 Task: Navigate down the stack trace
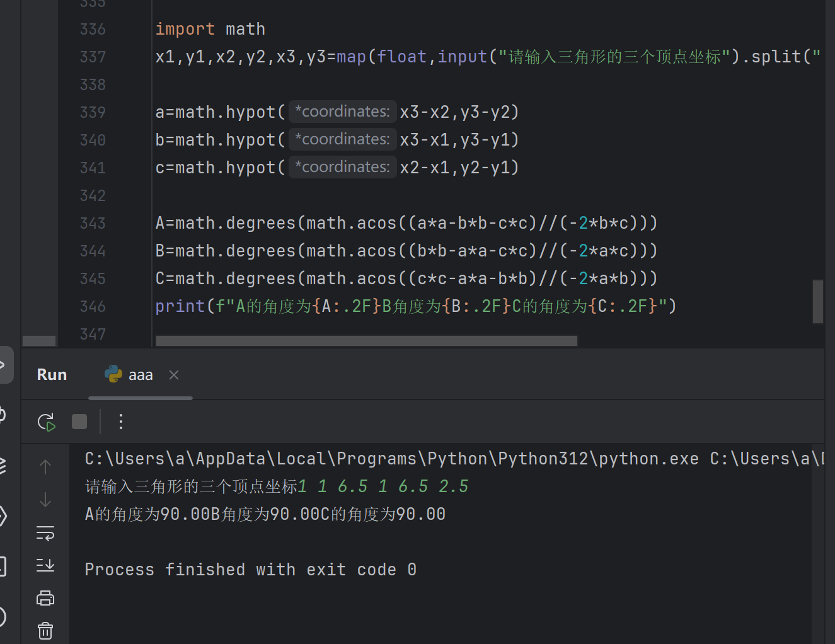45,499
